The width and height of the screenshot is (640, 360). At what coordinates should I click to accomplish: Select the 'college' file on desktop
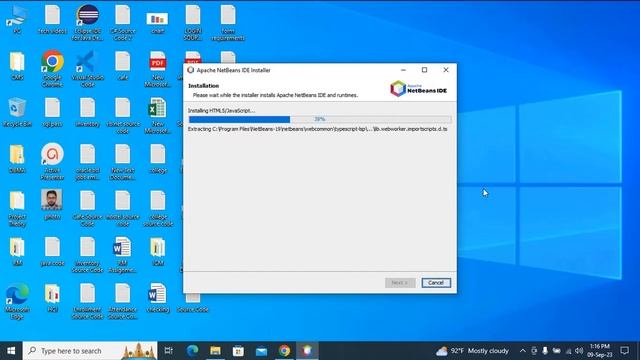pos(158,158)
